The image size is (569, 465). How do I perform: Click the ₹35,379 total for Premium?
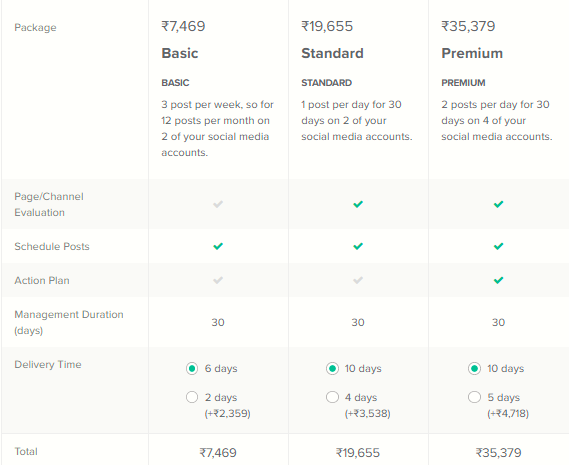[x=498, y=453]
